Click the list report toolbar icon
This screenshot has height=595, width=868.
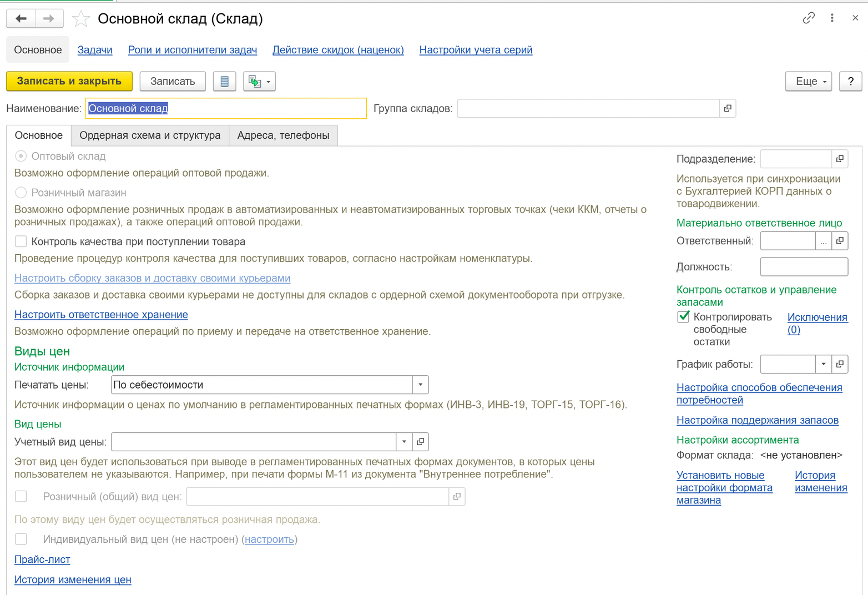(225, 81)
